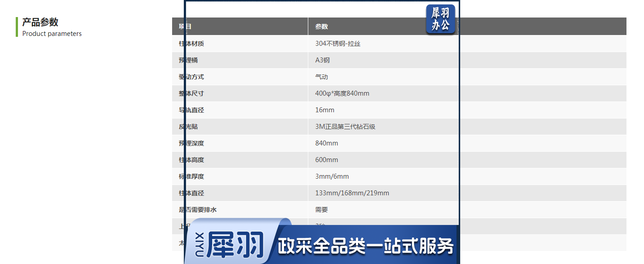This screenshot has height=264, width=644.
Task: Click the 是否需要排水 row label
Action: tap(198, 210)
